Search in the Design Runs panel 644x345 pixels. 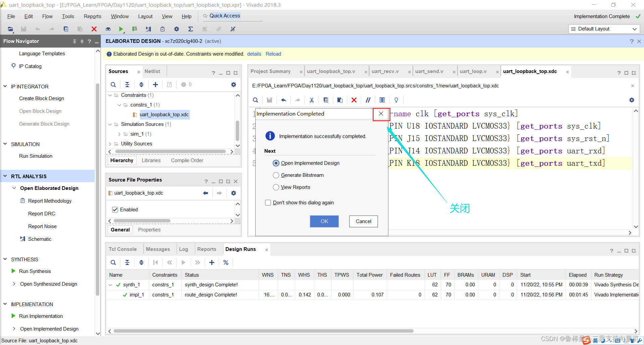click(113, 262)
